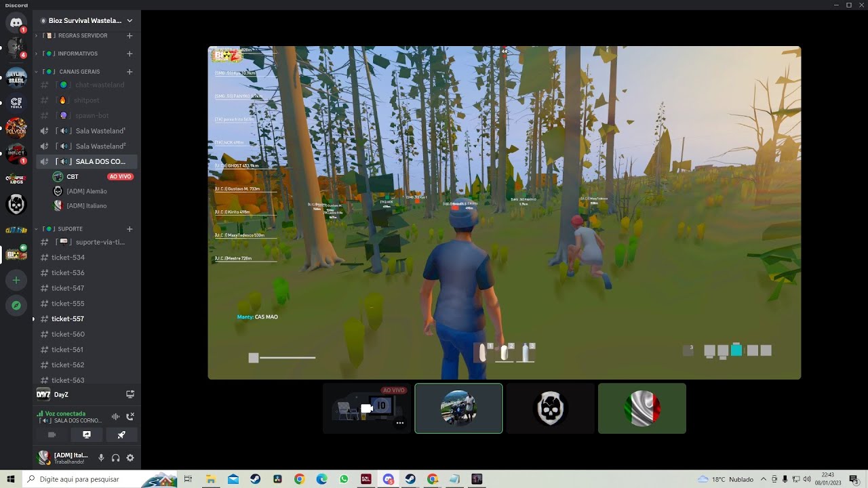The width and height of the screenshot is (868, 488).
Task: Open ticket-561 channel
Action: (87, 350)
